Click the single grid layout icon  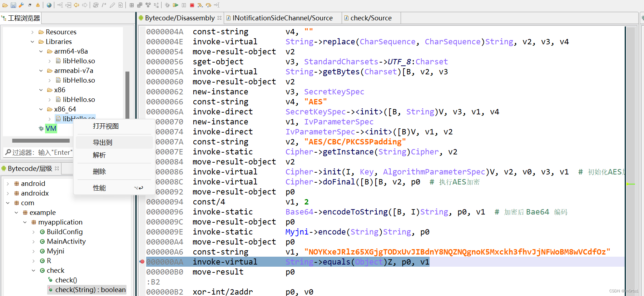(x=132, y=5)
